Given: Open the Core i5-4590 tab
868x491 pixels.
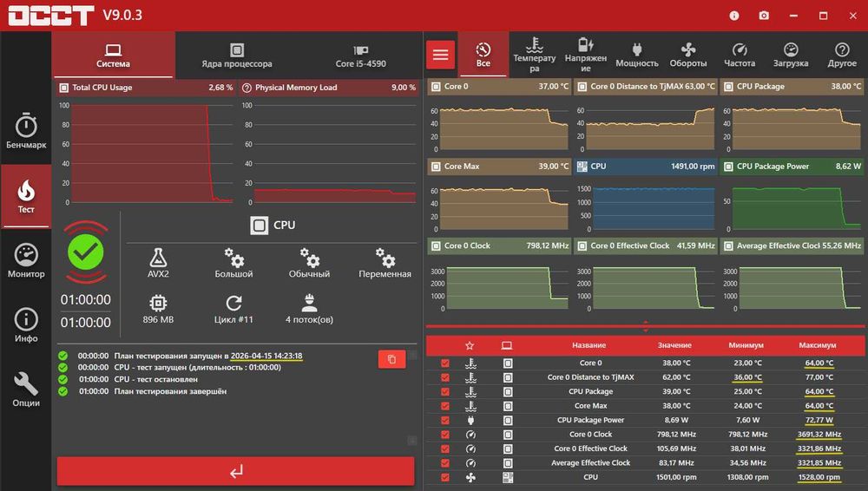Looking at the screenshot, I should (x=360, y=56).
